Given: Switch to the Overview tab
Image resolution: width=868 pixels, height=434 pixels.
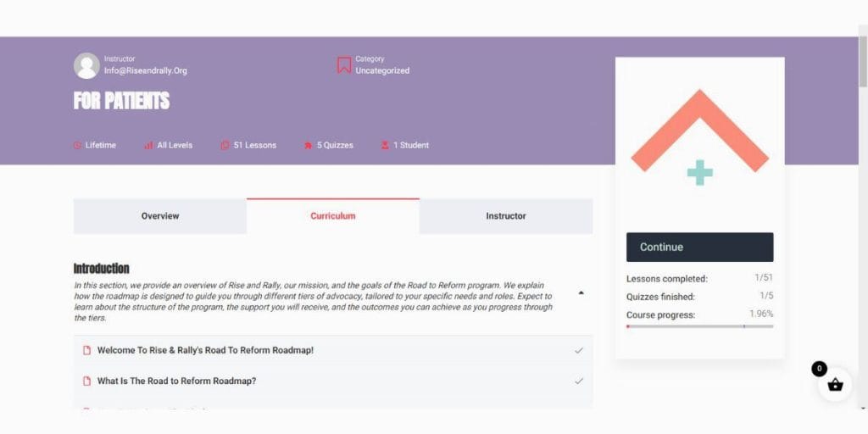Looking at the screenshot, I should [x=160, y=216].
